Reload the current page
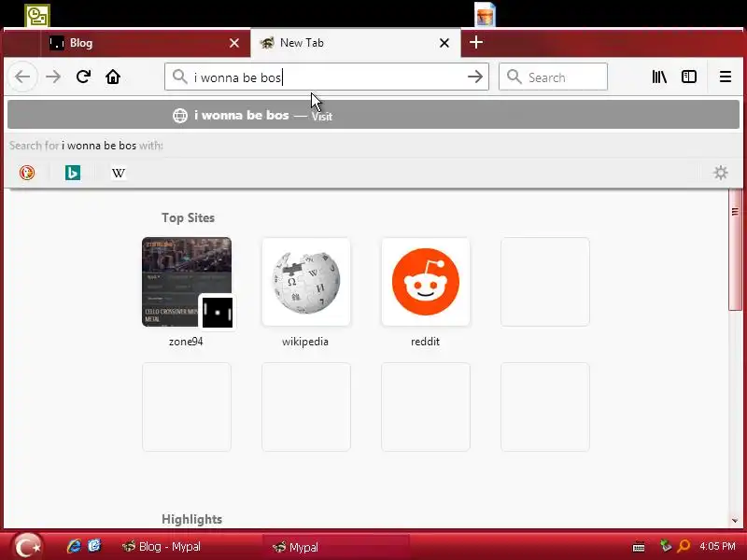This screenshot has width=747, height=560. click(83, 77)
